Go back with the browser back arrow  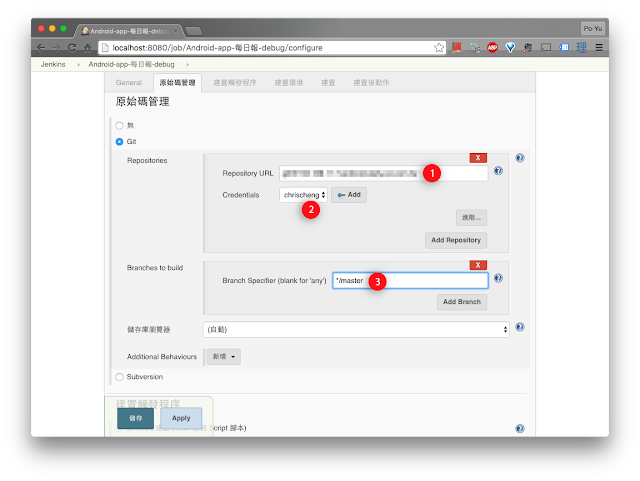coord(41,48)
